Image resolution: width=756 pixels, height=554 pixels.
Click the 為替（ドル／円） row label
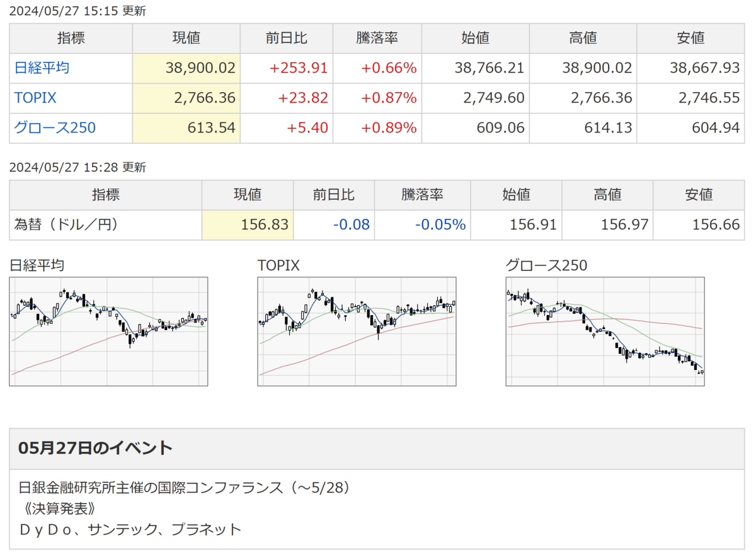[66, 225]
